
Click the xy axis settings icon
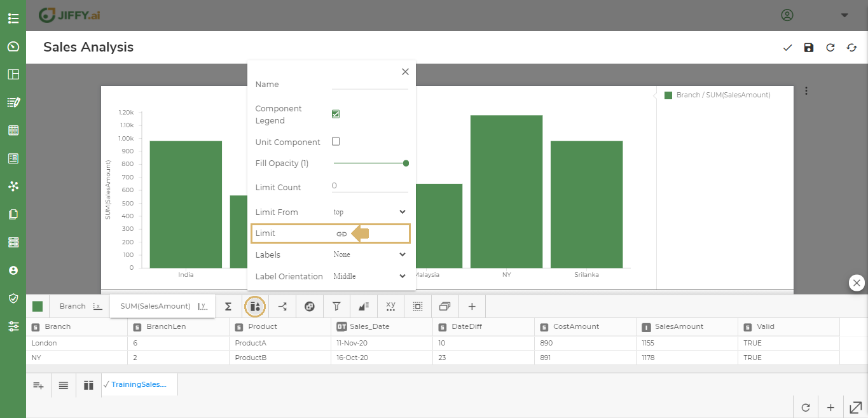(390, 306)
